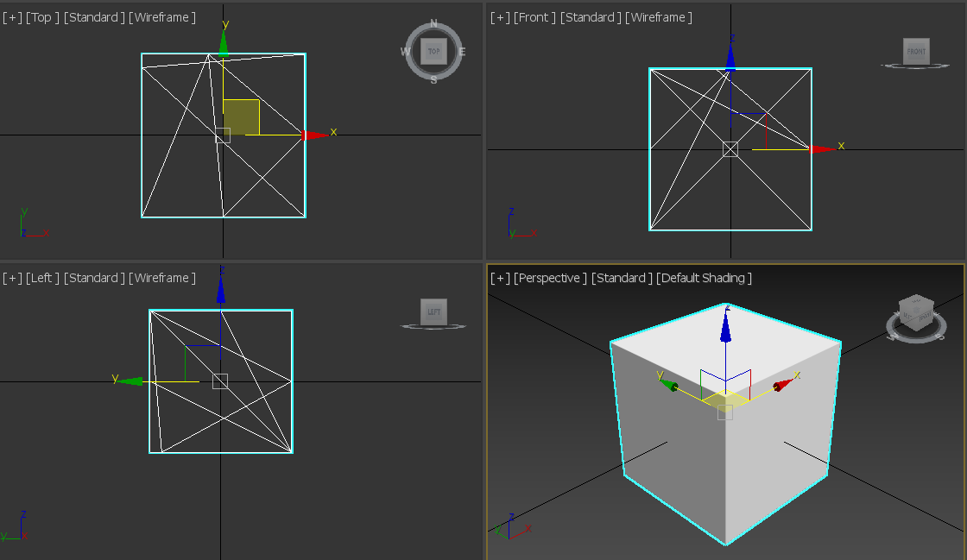Viewport: 967px width, 560px height.
Task: Select the ViewCube in the Perspective viewport
Action: click(914, 312)
